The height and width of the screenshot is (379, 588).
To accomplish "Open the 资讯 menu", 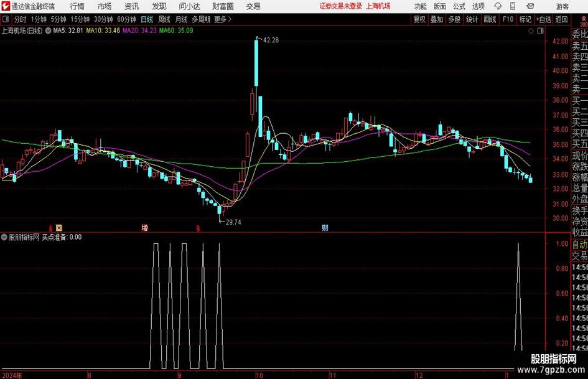I will point(132,6).
